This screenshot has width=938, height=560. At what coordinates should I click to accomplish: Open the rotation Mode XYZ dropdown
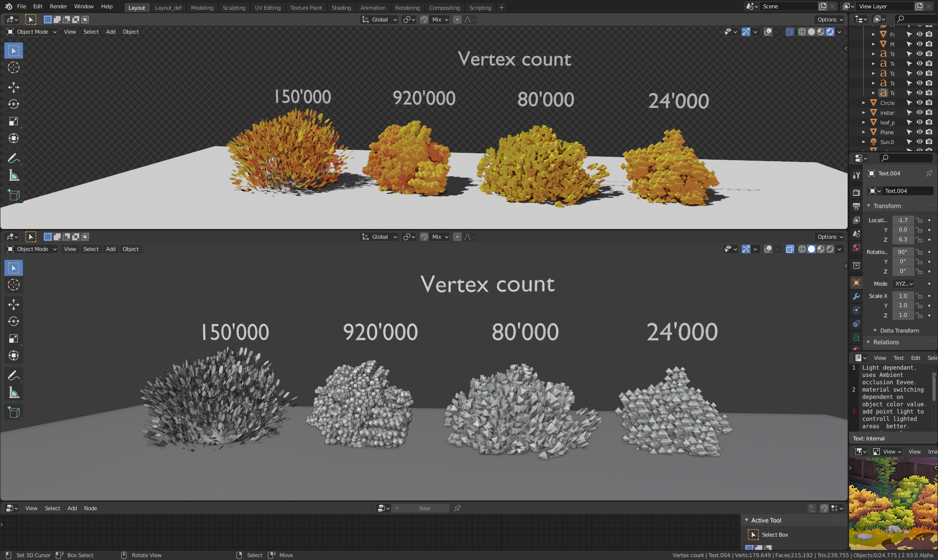coord(903,284)
